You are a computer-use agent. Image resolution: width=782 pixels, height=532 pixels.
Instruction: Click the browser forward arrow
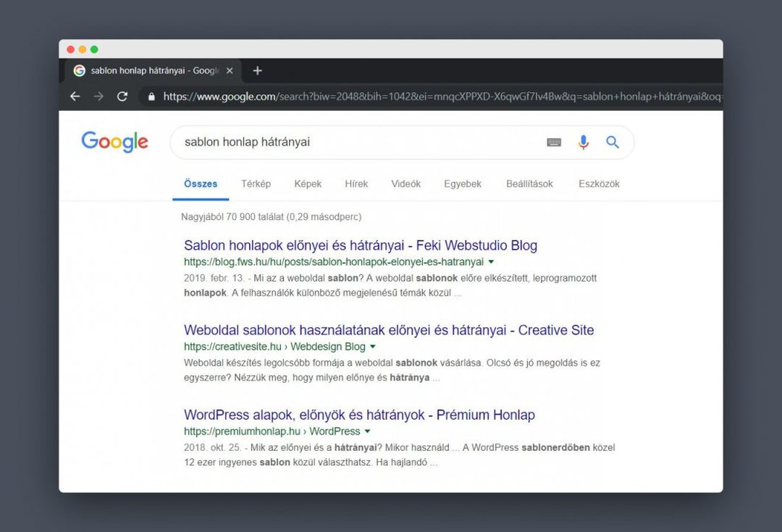[x=98, y=96]
